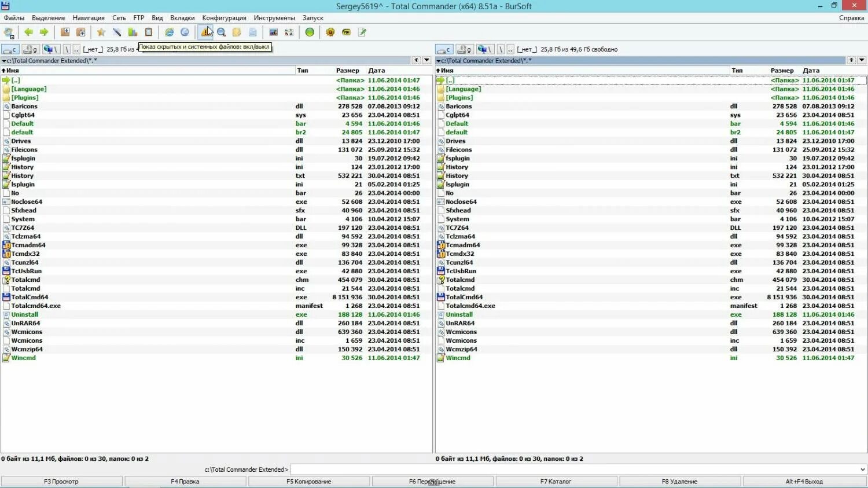868x488 pixels.
Task: Toggle hidden and system files display
Action: coord(206,32)
